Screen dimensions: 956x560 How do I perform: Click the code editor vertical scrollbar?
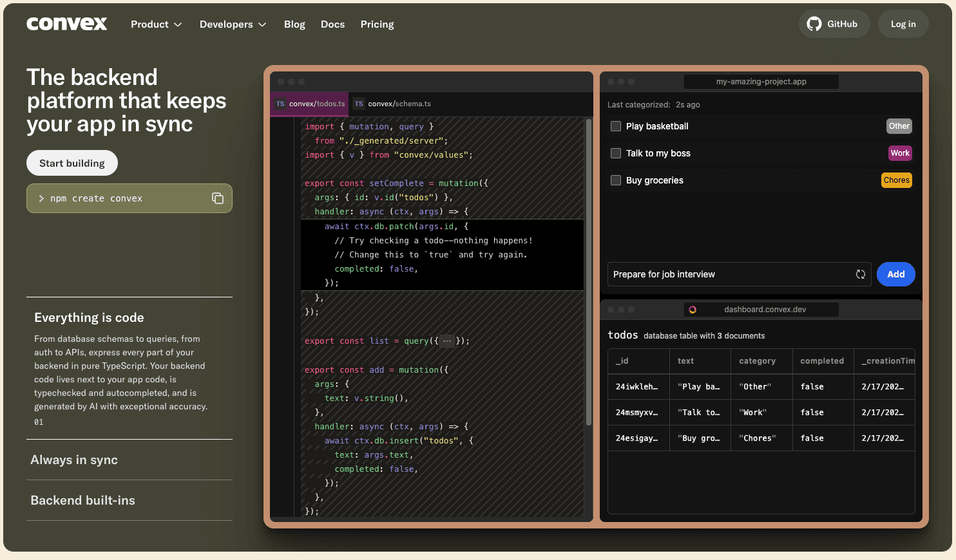click(588, 270)
